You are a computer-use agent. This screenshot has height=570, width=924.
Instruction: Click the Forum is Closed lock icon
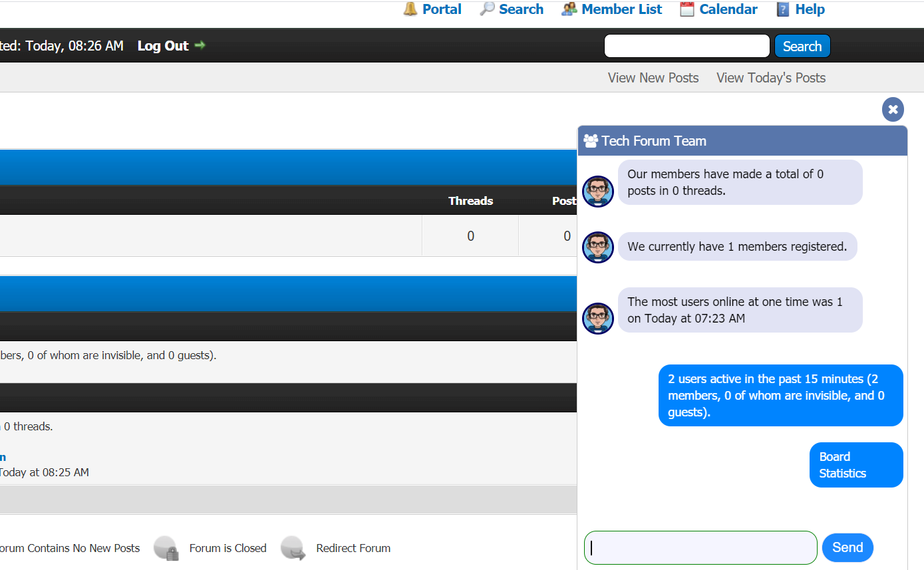[166, 549]
